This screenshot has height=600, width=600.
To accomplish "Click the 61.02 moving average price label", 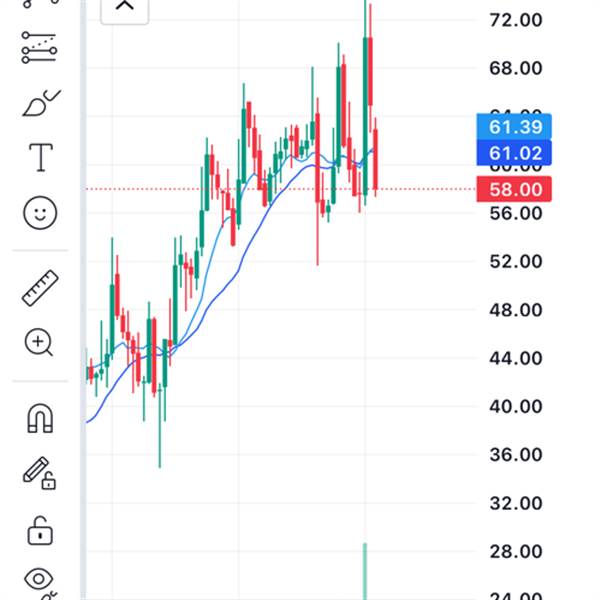I will pyautogui.click(x=514, y=153).
